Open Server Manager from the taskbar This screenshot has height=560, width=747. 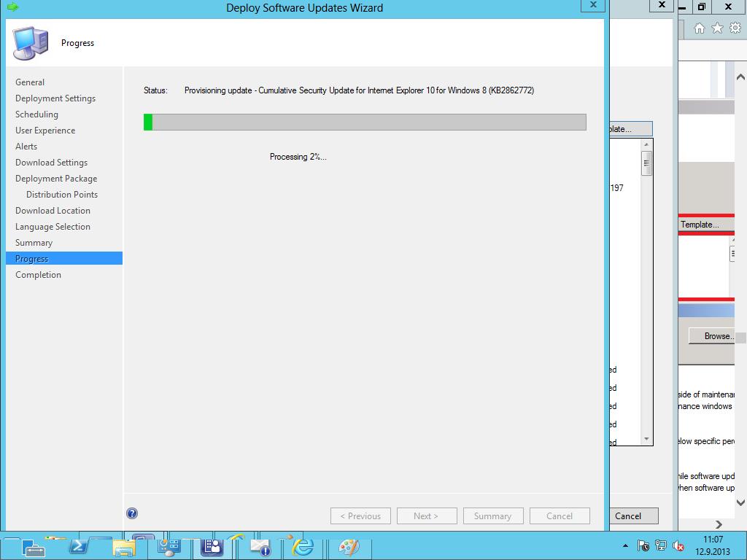(x=33, y=547)
